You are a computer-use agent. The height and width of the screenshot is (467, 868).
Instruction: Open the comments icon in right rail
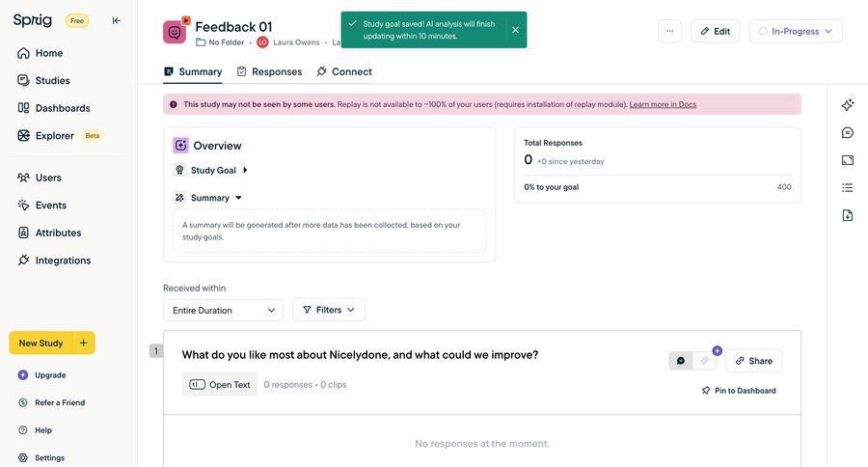[x=848, y=133]
